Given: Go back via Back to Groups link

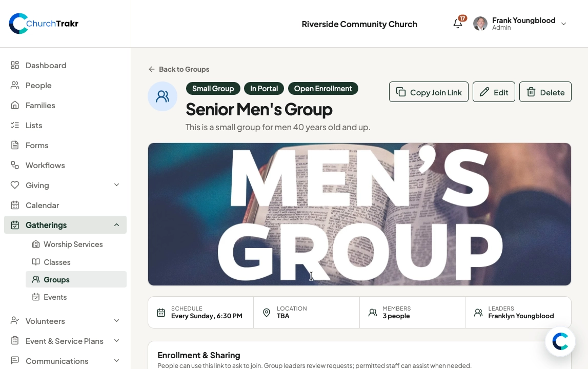Looking at the screenshot, I should tap(179, 69).
